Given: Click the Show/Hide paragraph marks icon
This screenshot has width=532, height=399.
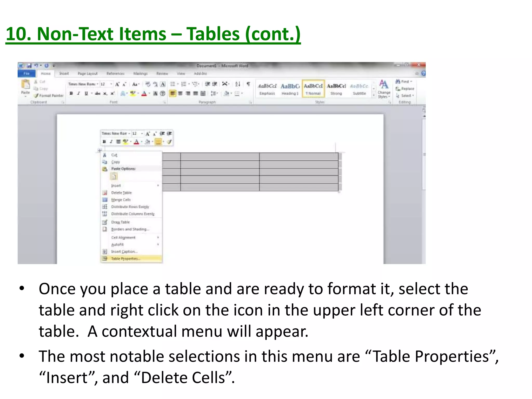Looking at the screenshot, I should click(x=248, y=84).
